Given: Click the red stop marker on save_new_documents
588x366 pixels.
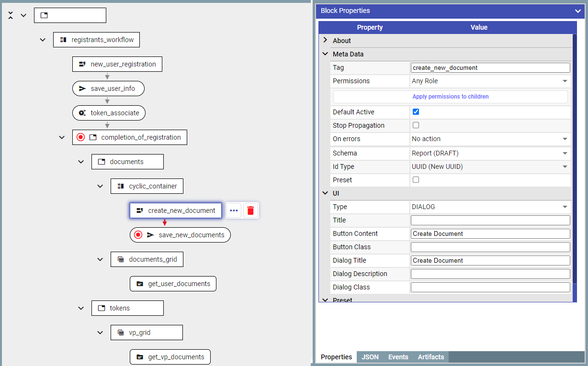Looking at the screenshot, I should [138, 235].
